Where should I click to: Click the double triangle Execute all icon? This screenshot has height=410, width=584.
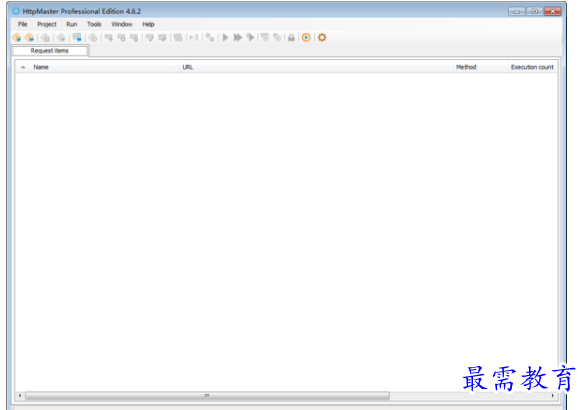coord(238,38)
